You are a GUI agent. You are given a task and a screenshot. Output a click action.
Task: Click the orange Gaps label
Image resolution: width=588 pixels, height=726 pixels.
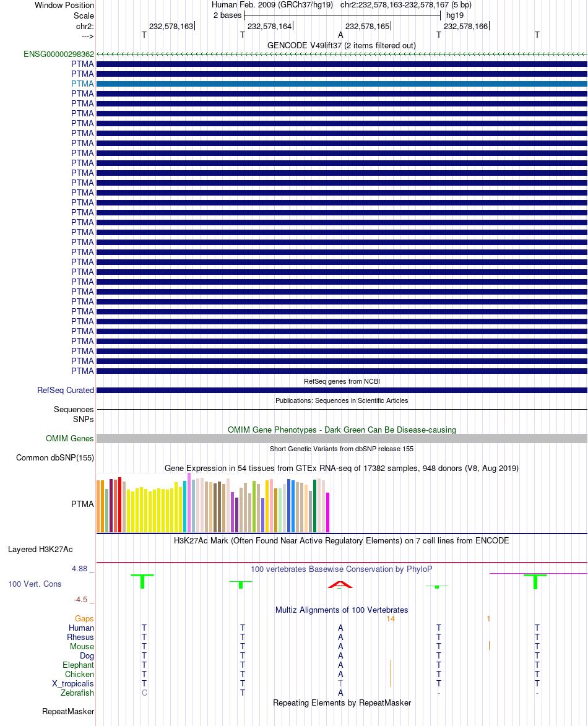(x=84, y=618)
